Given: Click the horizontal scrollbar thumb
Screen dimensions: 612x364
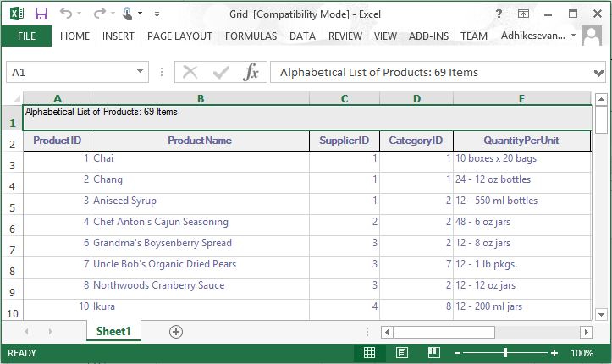Looking at the screenshot, I should click(x=444, y=332).
